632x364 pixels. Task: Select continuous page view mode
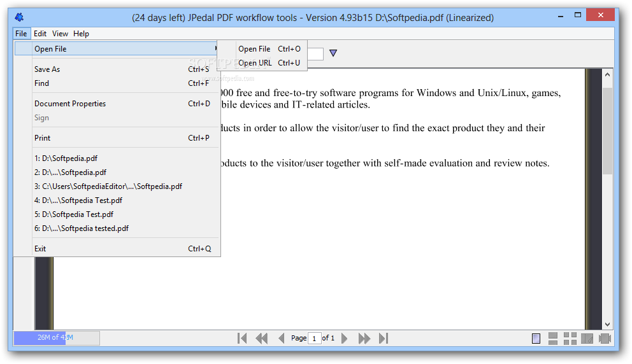click(553, 339)
